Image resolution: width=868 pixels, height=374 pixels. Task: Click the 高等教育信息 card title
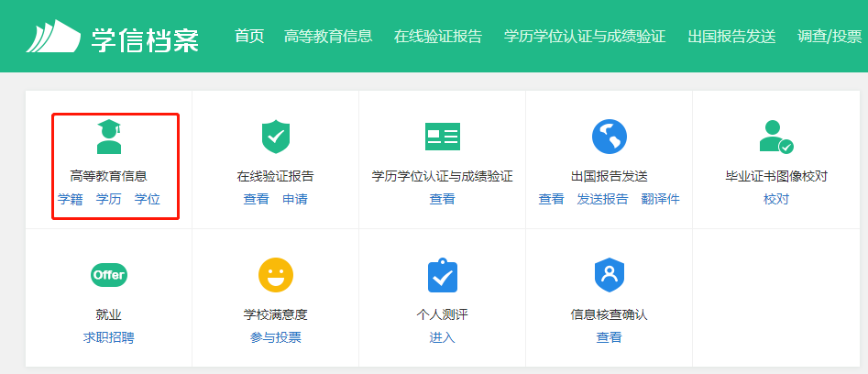tap(109, 177)
